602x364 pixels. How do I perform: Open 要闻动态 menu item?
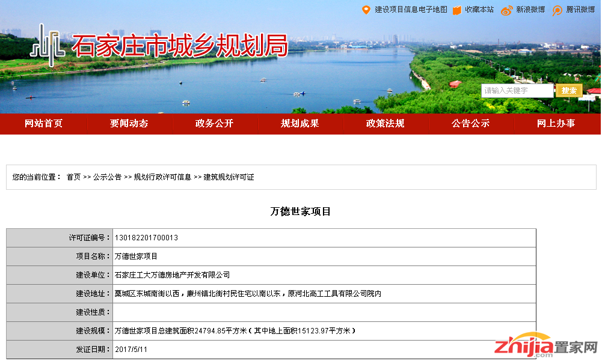(x=129, y=124)
